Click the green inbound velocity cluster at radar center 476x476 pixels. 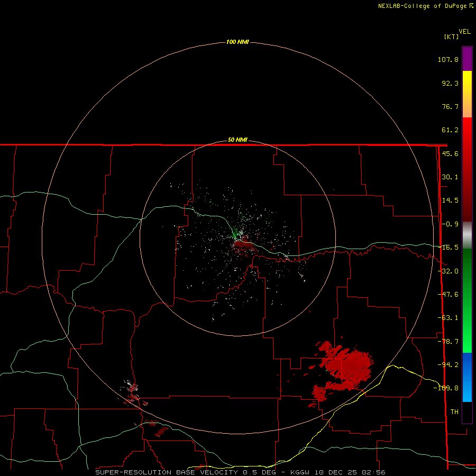click(x=235, y=233)
